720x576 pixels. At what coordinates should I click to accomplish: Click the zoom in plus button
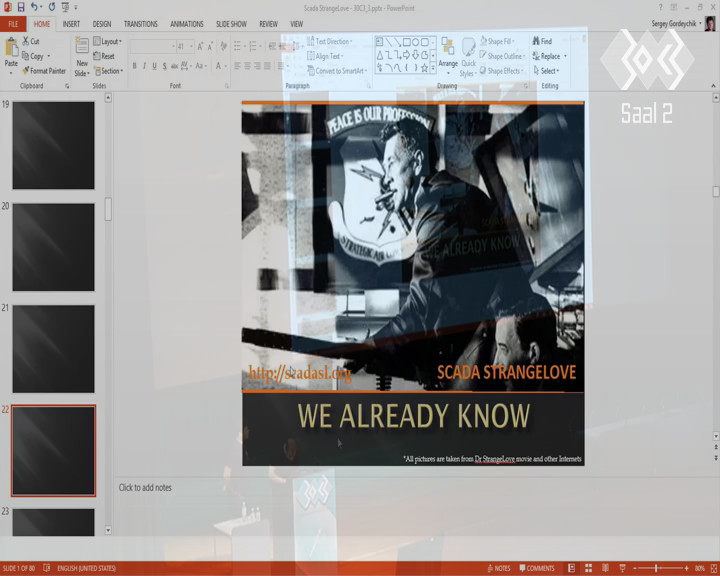(686, 568)
